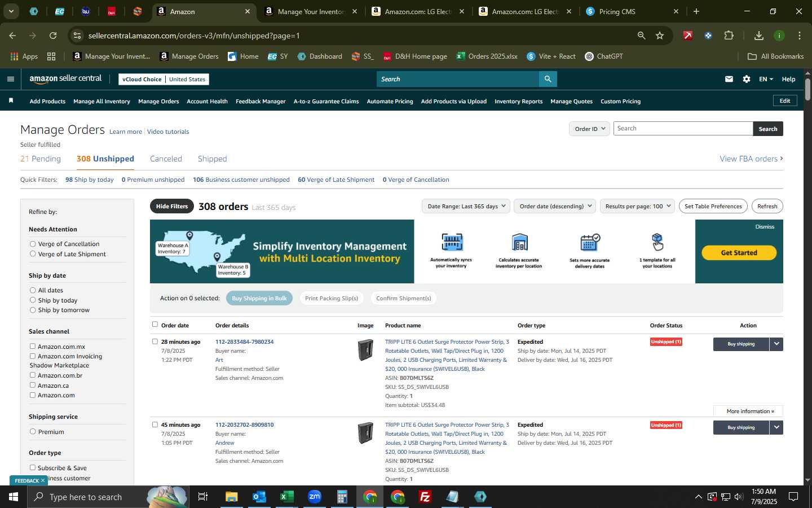Open Order date (descending) sort dropdown
This screenshot has width=812, height=508.
555,206
